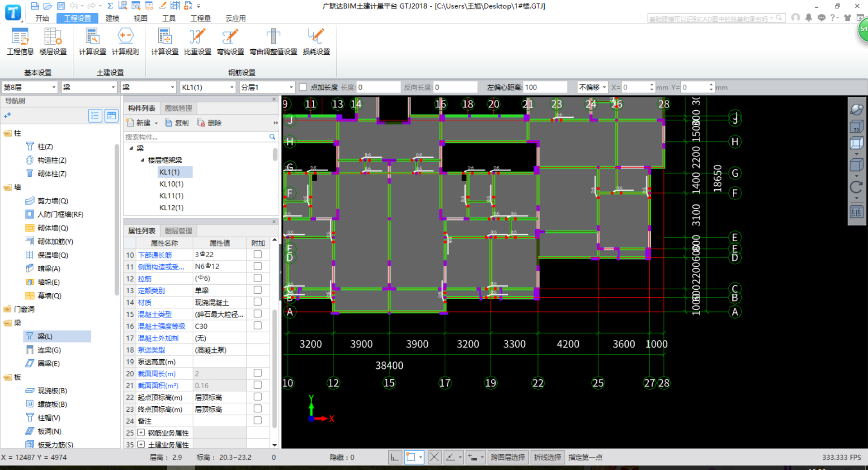Open 工程信息 project info settings

coord(20,42)
